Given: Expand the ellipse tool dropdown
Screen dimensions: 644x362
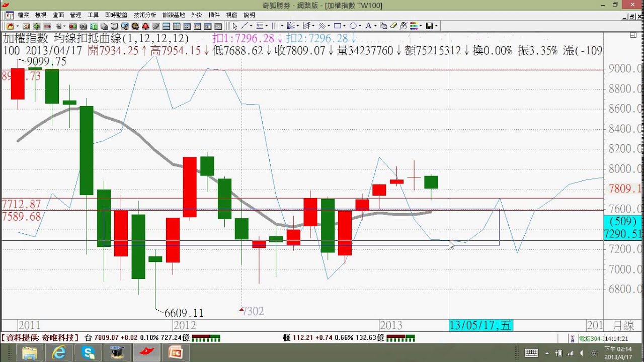Looking at the screenshot, I should (360, 26).
